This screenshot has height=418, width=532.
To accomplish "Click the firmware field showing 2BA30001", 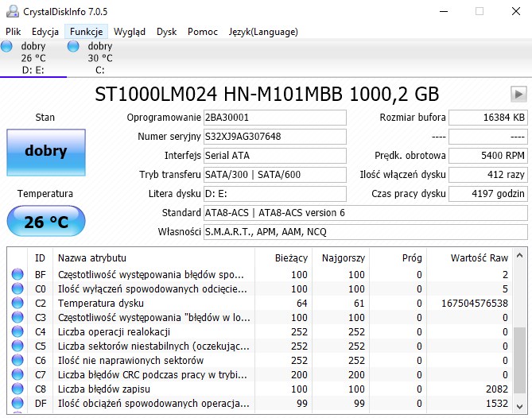I will 275,118.
